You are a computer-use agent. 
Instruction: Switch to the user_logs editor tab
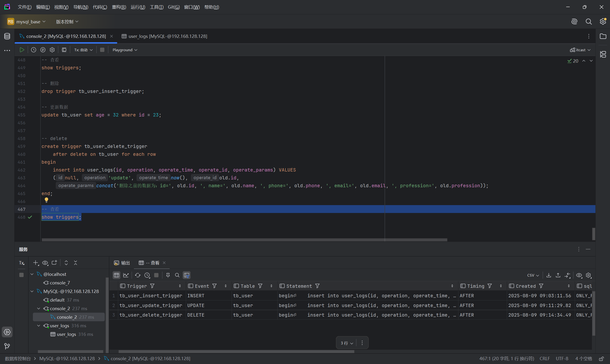(164, 36)
